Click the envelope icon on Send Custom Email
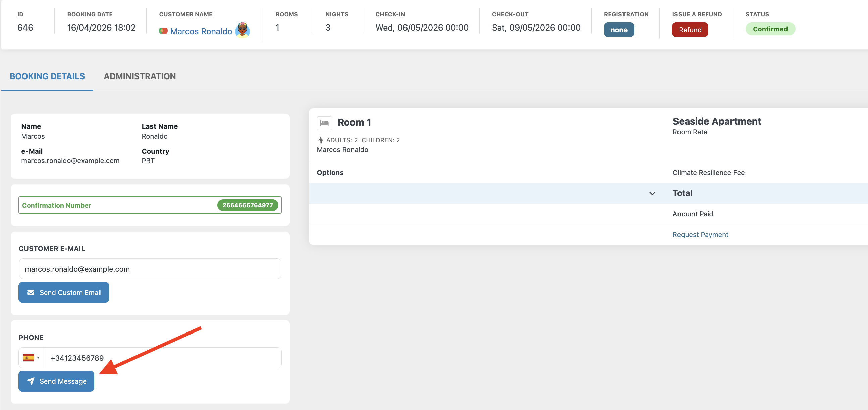This screenshot has height=410, width=868. click(x=31, y=292)
